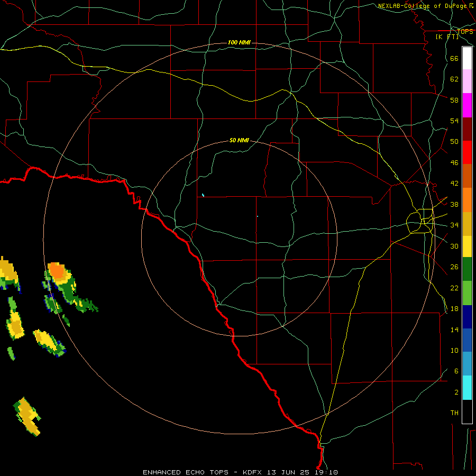
Task: Click the '14' value on the legend scale
Action: (x=454, y=329)
